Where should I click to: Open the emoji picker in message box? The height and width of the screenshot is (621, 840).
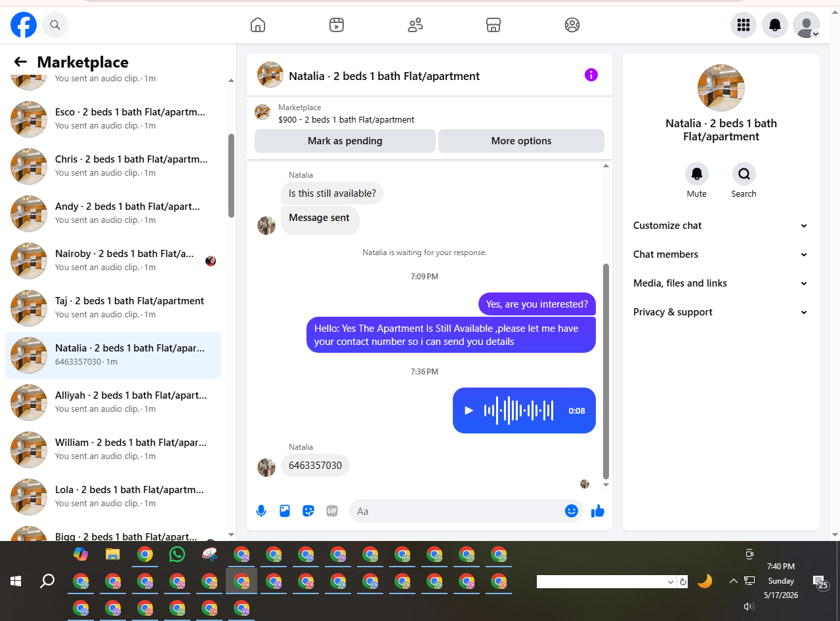pyautogui.click(x=572, y=511)
